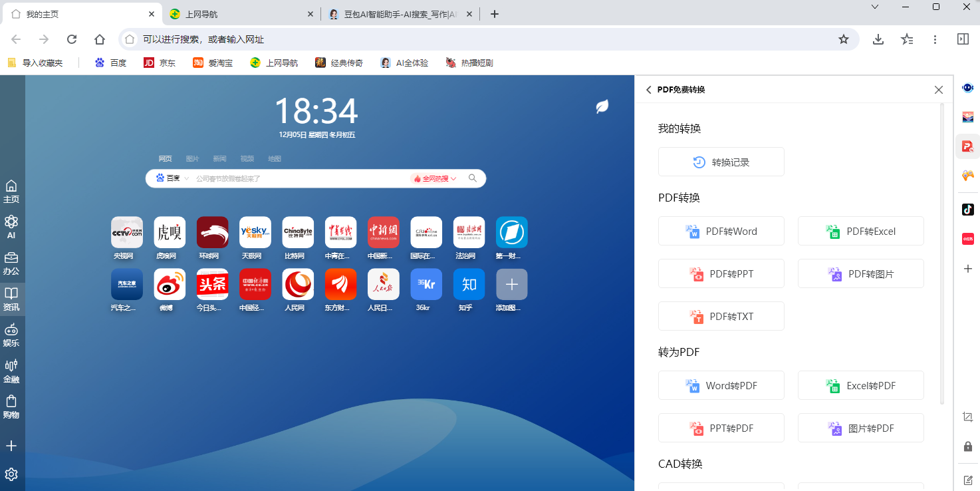
Task: Open the 东方财富 tile
Action: 341,284
